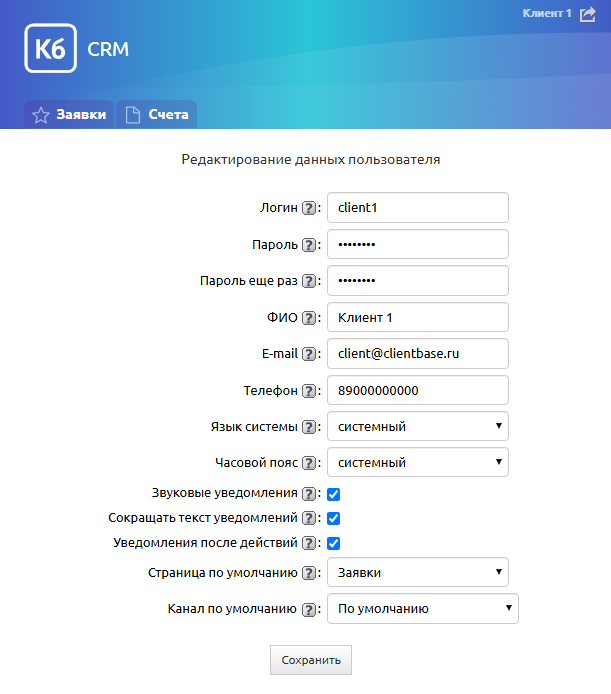Uncheck the Звуковые уведомления checkbox
The height and width of the screenshot is (694, 611).
click(333, 494)
